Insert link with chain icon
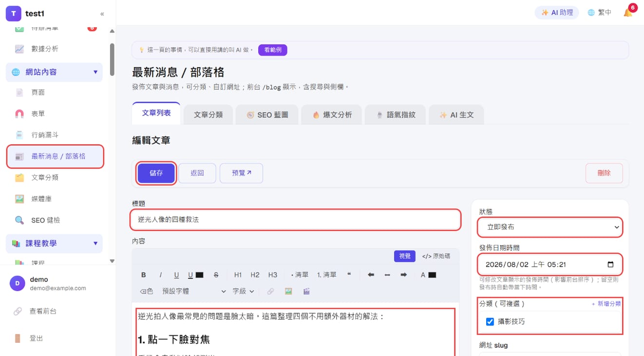This screenshot has width=644, height=356. [x=270, y=291]
